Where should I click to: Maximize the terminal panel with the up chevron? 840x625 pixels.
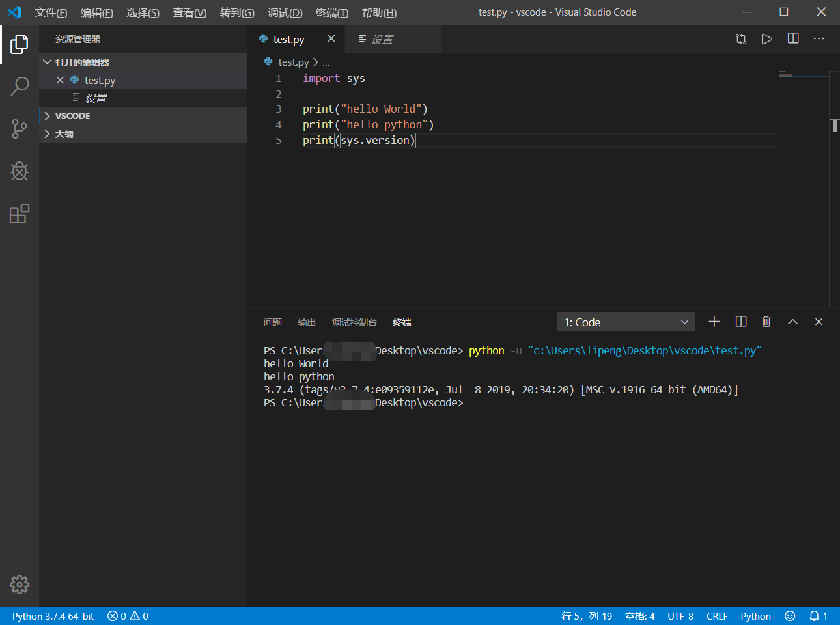click(792, 322)
